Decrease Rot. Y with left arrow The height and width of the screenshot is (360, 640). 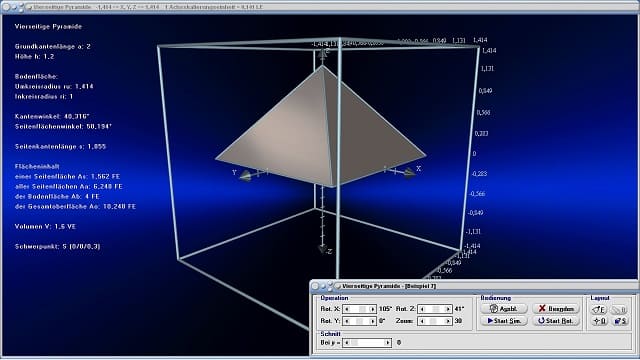(x=347, y=321)
